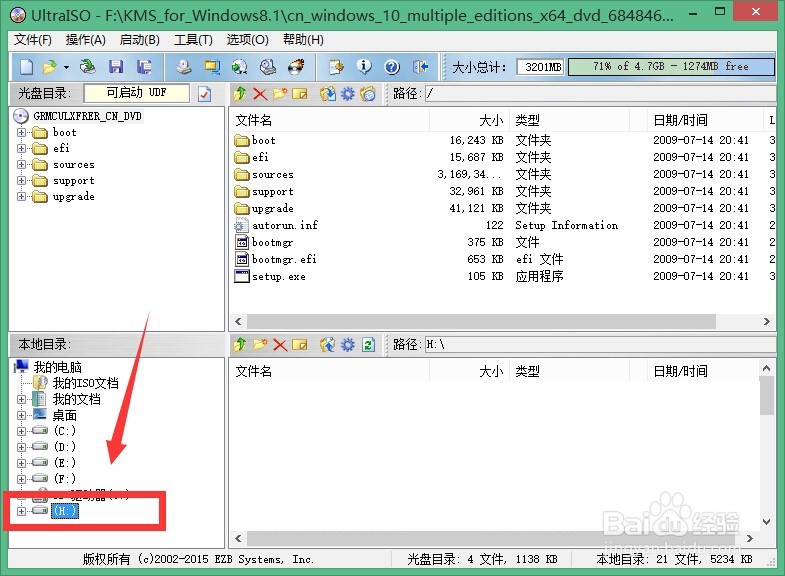Click the Info properties icon
Image resolution: width=785 pixels, height=576 pixels.
coord(364,67)
